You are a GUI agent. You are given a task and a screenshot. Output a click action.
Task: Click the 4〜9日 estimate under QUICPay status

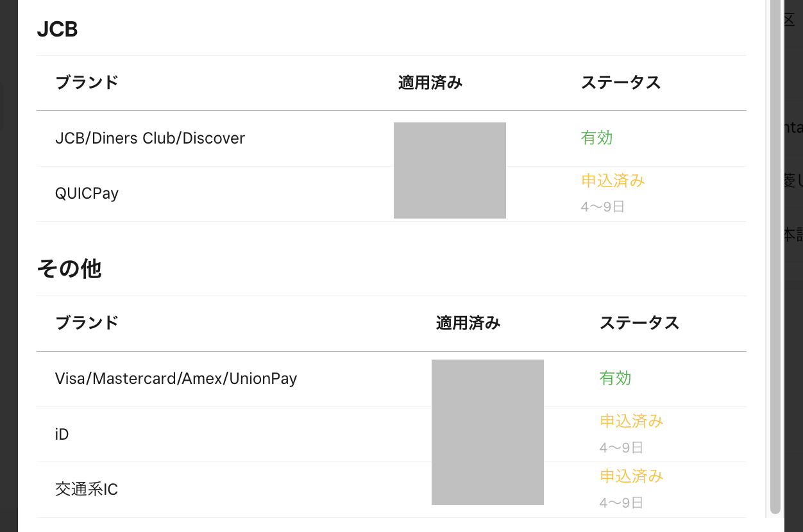pyautogui.click(x=602, y=207)
